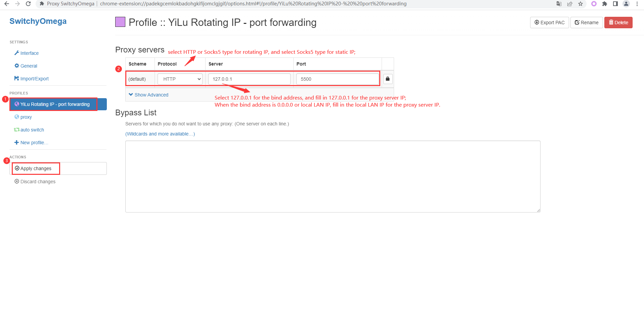Click the lock icon for proxy authentication
The height and width of the screenshot is (311, 644).
click(388, 79)
